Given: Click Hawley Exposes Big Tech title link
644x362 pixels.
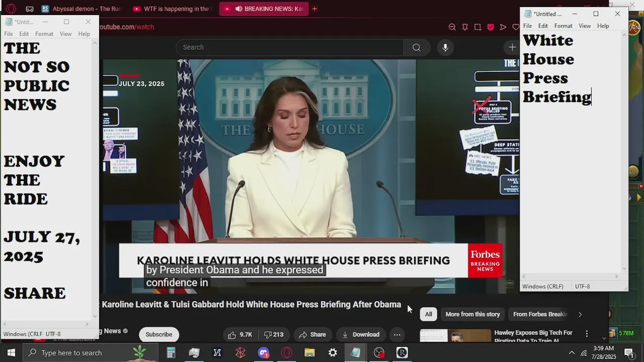Looking at the screenshot, I should click(x=533, y=336).
